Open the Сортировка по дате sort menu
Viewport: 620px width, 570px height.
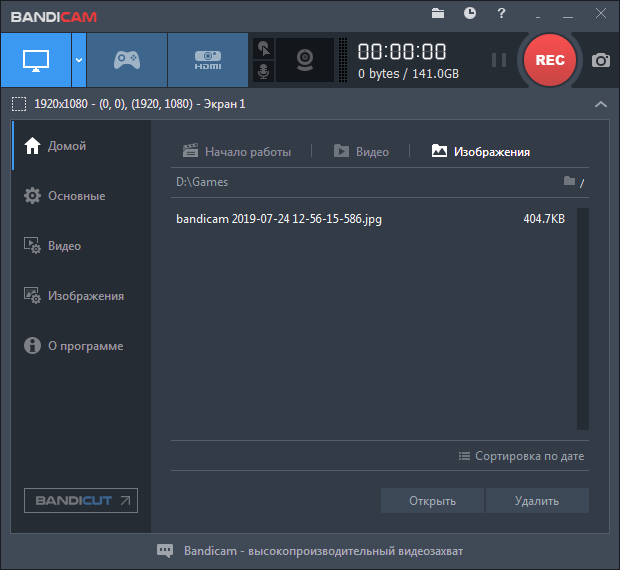pyautogui.click(x=521, y=456)
